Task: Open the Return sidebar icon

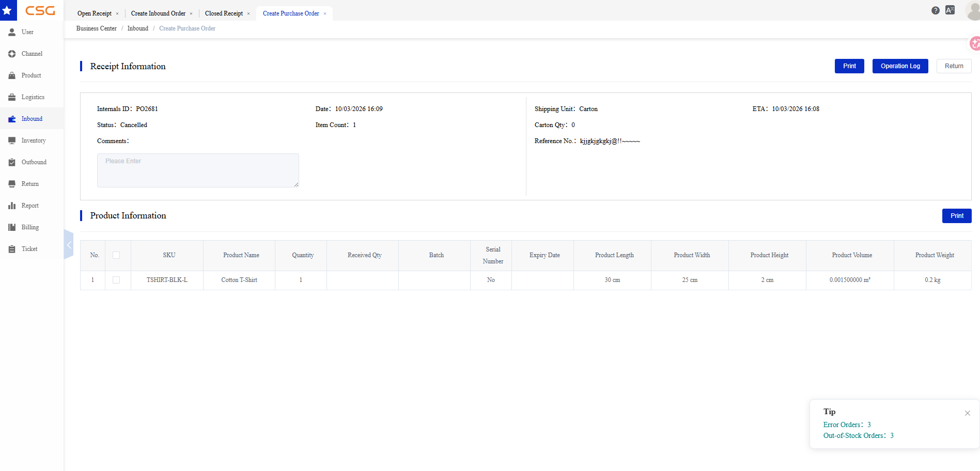Action: click(12, 184)
